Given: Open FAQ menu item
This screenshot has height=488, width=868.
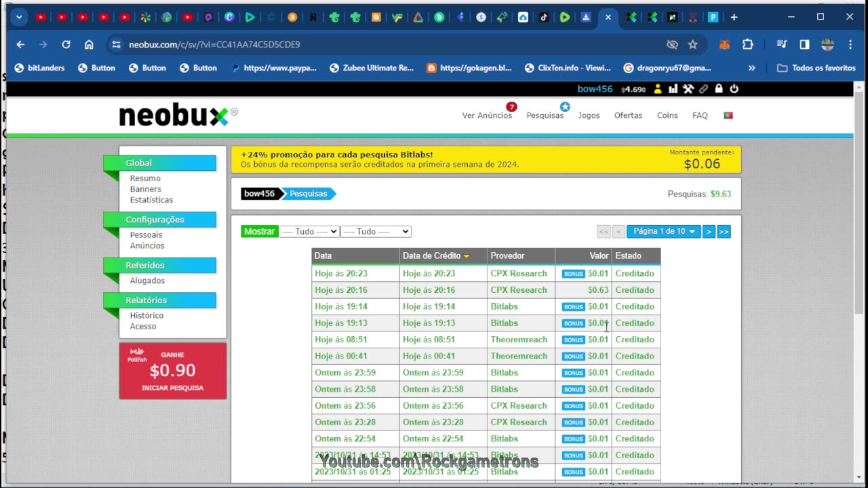Looking at the screenshot, I should [700, 115].
